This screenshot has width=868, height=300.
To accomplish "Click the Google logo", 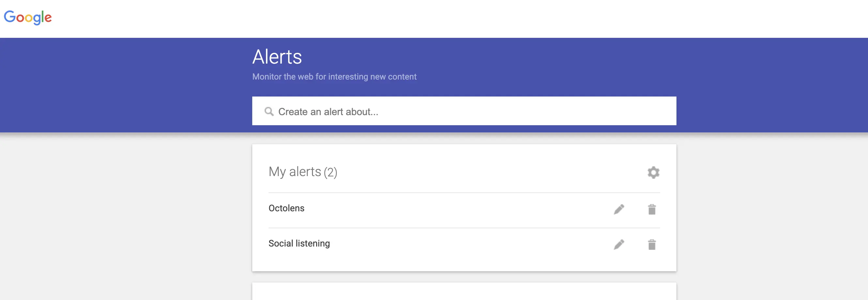I will pyautogui.click(x=28, y=17).
